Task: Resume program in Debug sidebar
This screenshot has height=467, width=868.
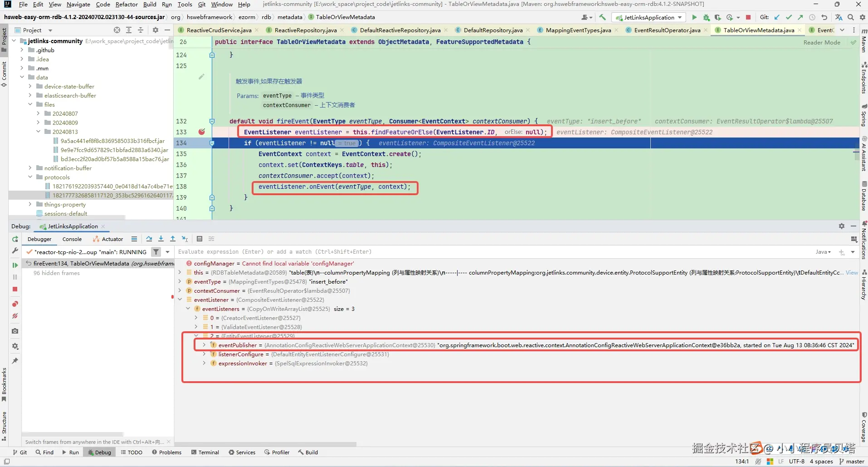Action: [15, 265]
